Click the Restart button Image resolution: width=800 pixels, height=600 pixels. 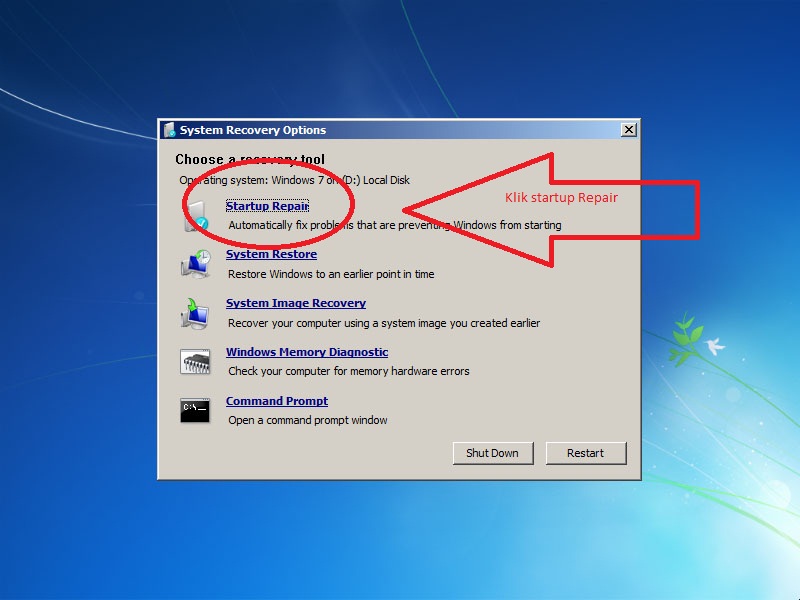coord(586,453)
